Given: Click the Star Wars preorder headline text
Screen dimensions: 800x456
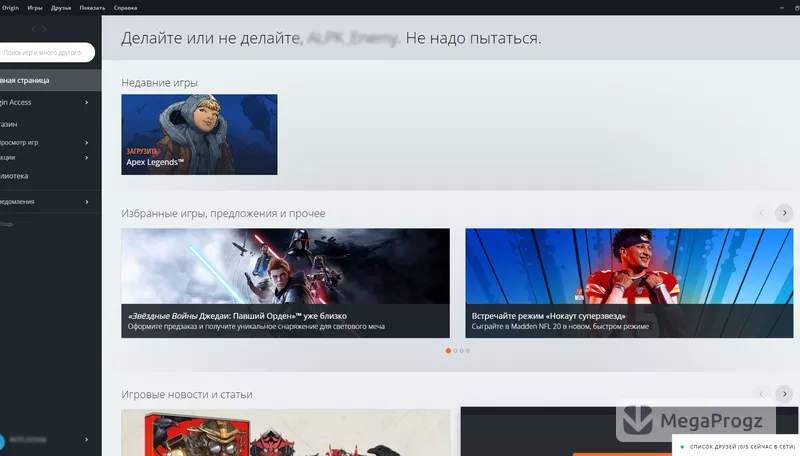Looking at the screenshot, I should (237, 316).
